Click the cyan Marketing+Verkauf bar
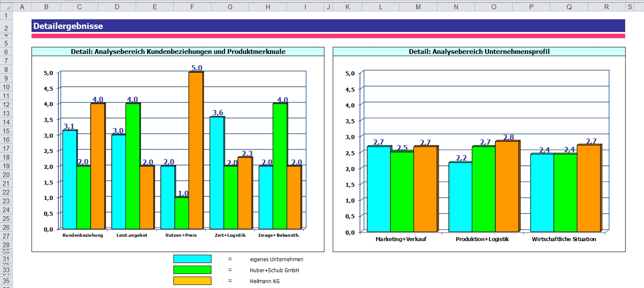 [378, 189]
